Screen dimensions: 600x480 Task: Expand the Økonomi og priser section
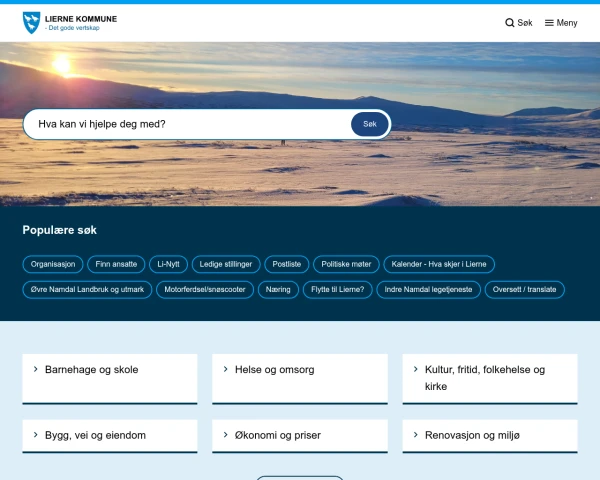pos(299,436)
